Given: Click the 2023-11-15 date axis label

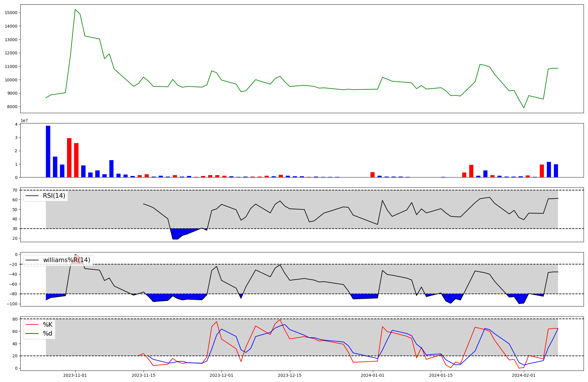Looking at the screenshot, I should (x=143, y=375).
